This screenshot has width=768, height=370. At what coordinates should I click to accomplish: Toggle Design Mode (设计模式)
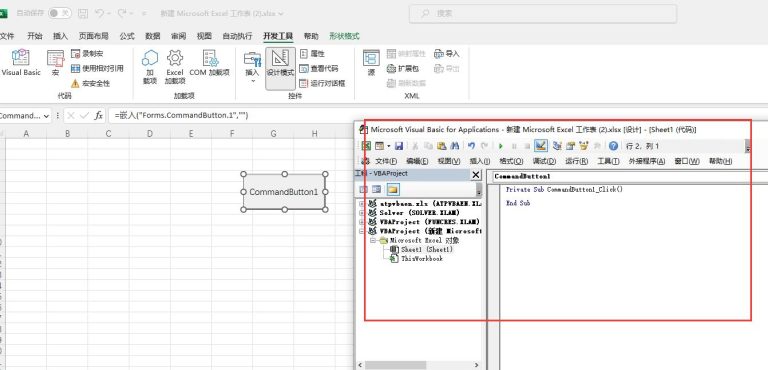tap(281, 68)
